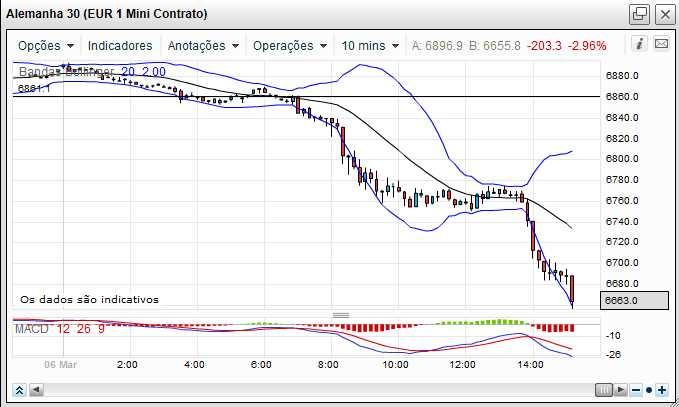
Task: Click the Os dados são indicativos notice
Action: click(x=90, y=300)
